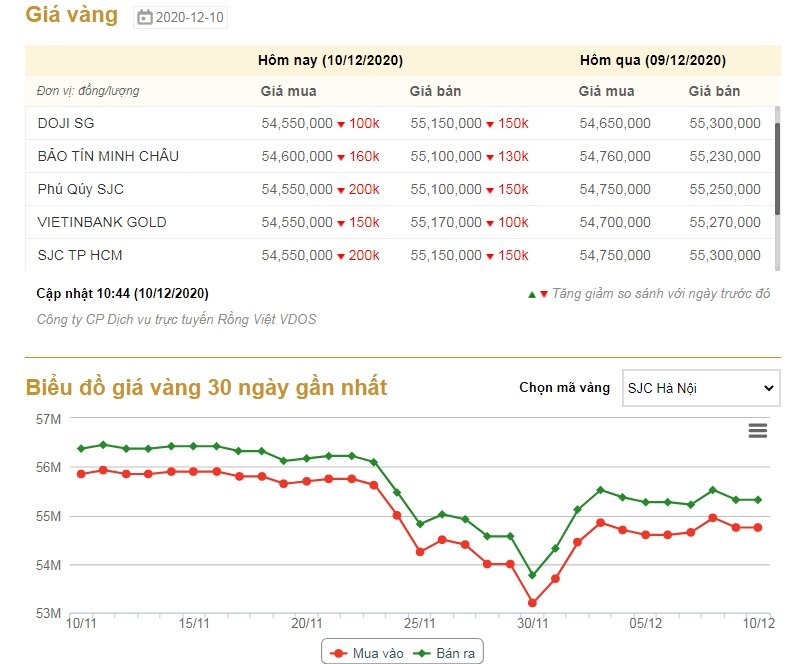Select the BẢO TÍN MINH CHÂU row name
This screenshot has width=787, height=664.
[108, 156]
